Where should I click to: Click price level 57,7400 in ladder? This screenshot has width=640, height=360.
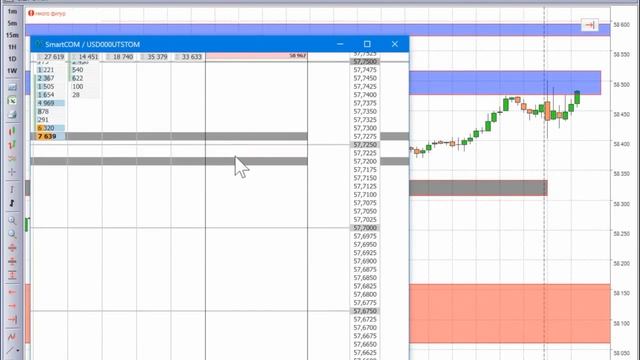[365, 95]
